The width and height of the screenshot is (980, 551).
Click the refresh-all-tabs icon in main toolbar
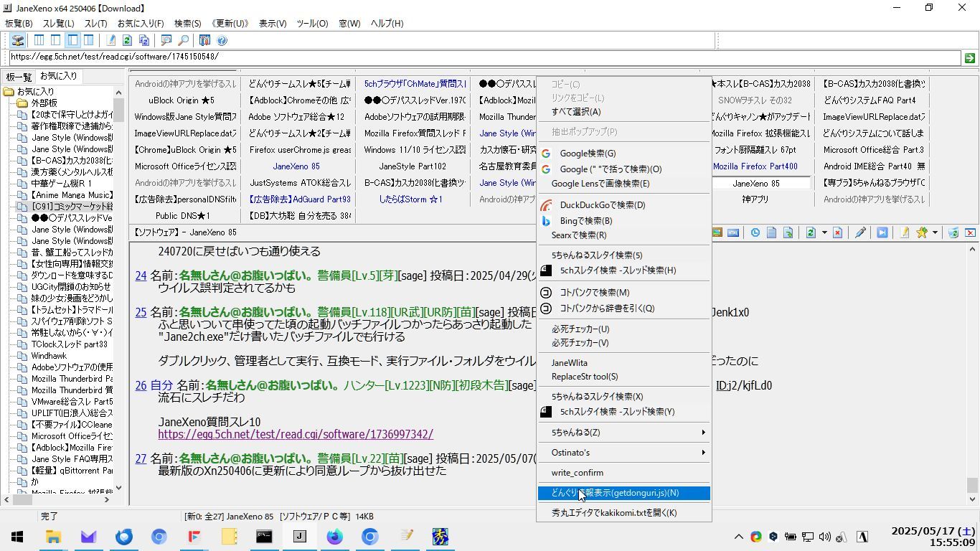click(x=143, y=41)
